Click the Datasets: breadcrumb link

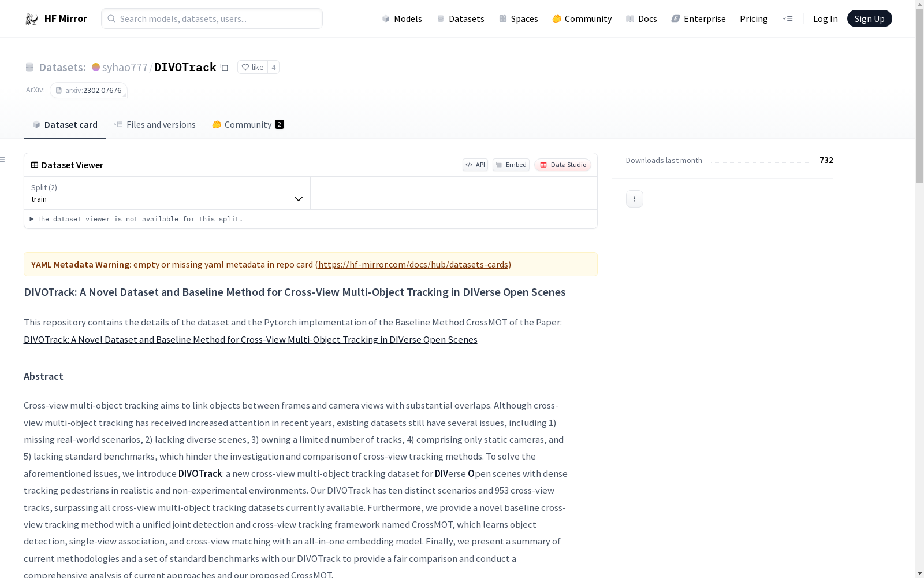62,67
